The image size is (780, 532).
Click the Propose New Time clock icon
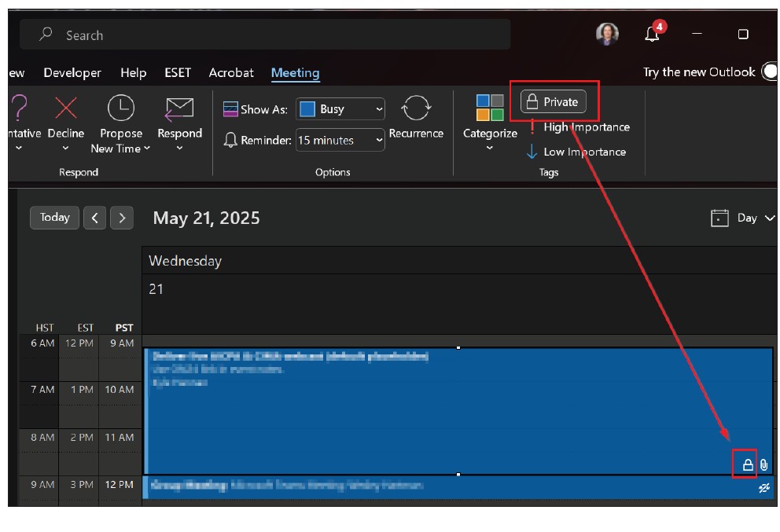120,108
